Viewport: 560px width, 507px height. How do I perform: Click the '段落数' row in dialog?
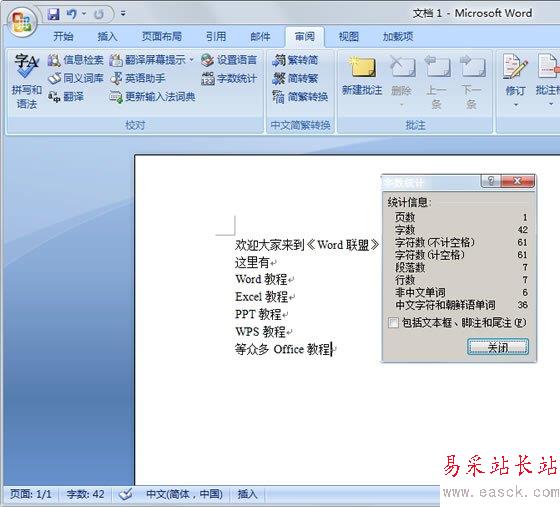pos(461,267)
